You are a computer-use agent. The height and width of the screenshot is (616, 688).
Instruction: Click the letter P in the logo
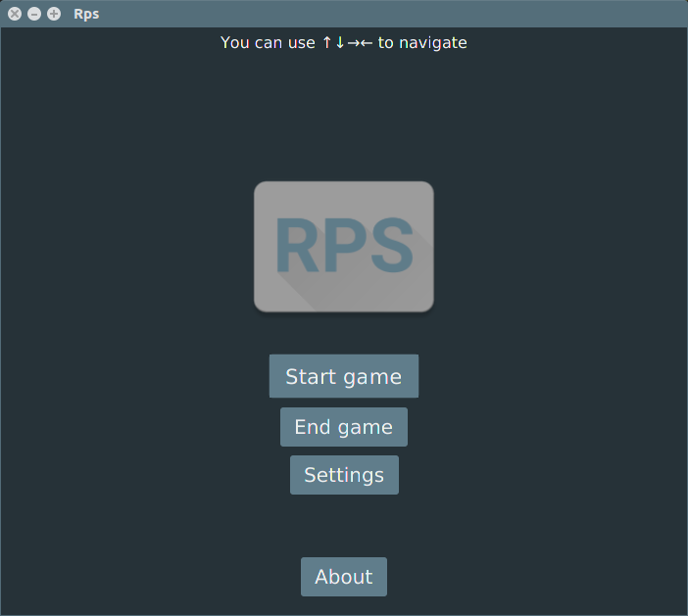(345, 245)
